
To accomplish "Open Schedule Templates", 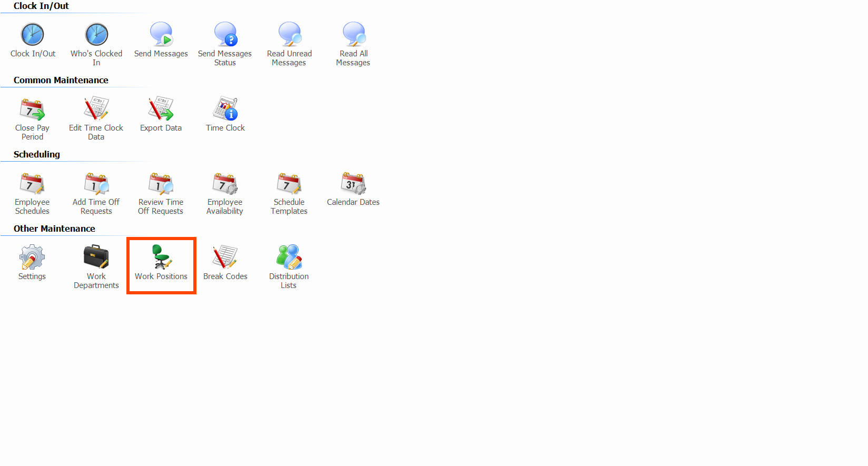I will (x=289, y=184).
